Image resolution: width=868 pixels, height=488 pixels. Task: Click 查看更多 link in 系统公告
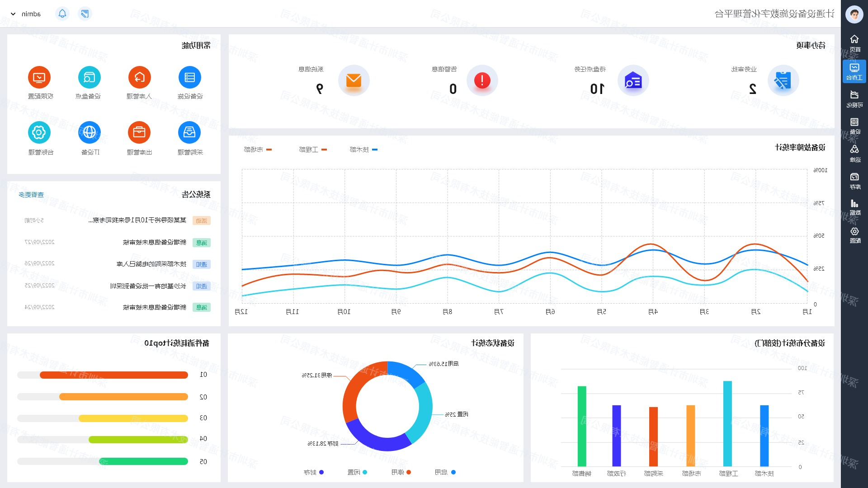[31, 195]
